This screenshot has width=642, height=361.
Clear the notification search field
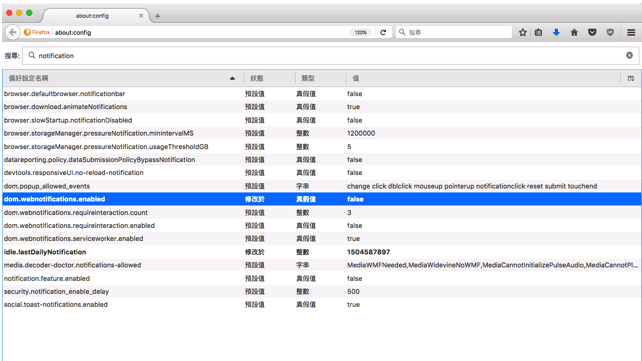(x=629, y=55)
